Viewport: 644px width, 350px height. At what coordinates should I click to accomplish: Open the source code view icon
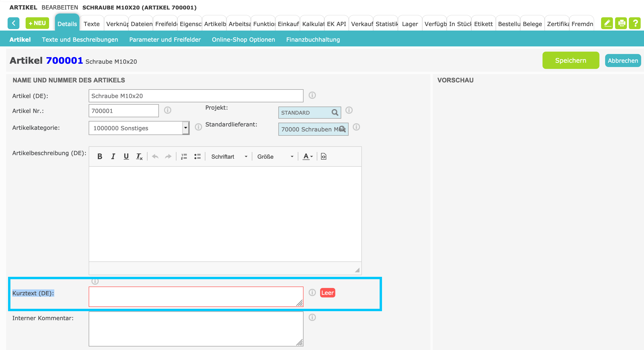coord(323,157)
